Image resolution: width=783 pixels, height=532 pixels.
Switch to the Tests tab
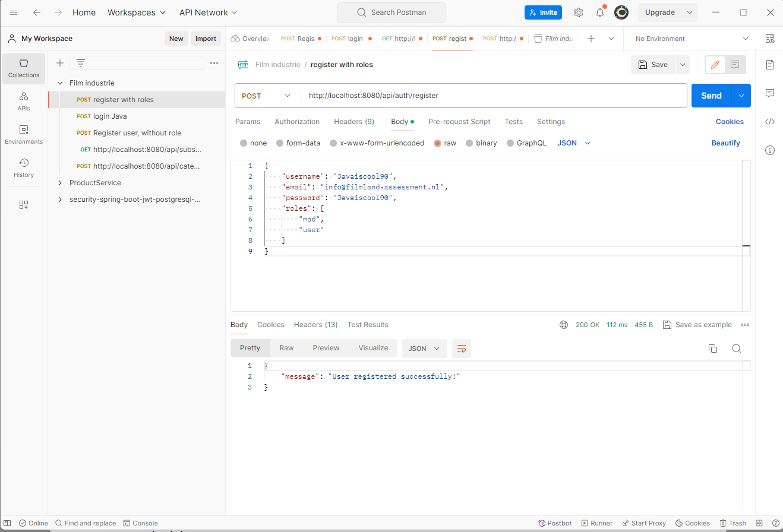(514, 122)
